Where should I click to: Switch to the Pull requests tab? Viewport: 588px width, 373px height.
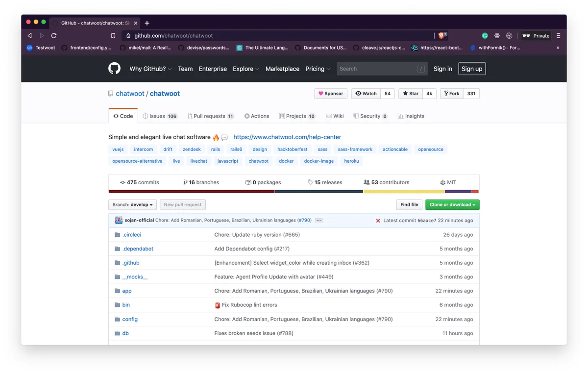point(211,116)
